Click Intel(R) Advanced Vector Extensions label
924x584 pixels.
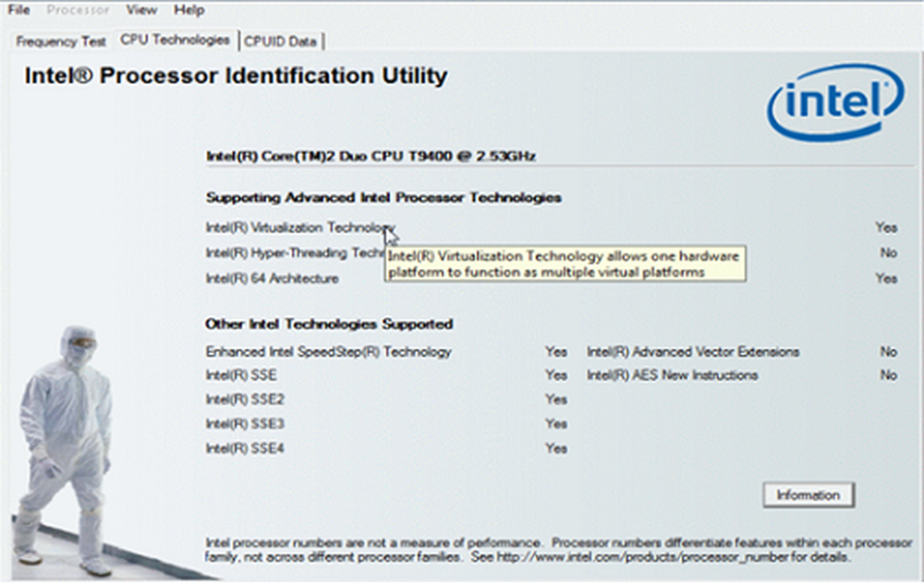[x=694, y=352]
